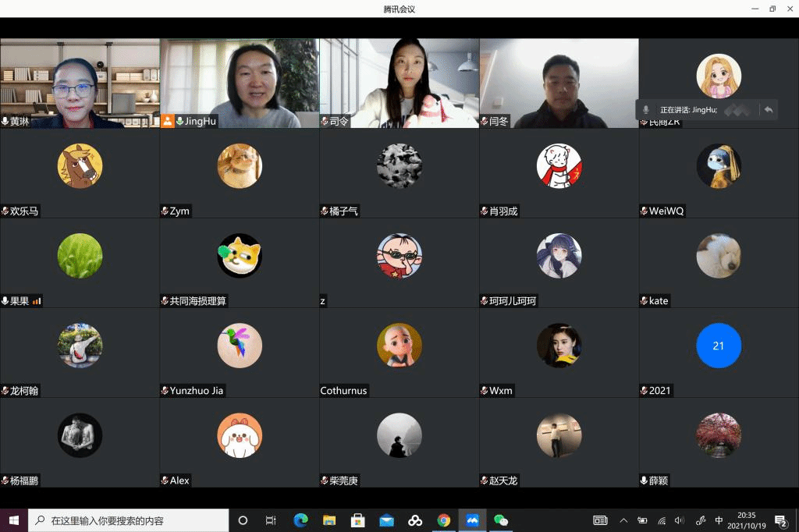
Task: Click the microphone icon in speaking banner
Action: tap(646, 110)
